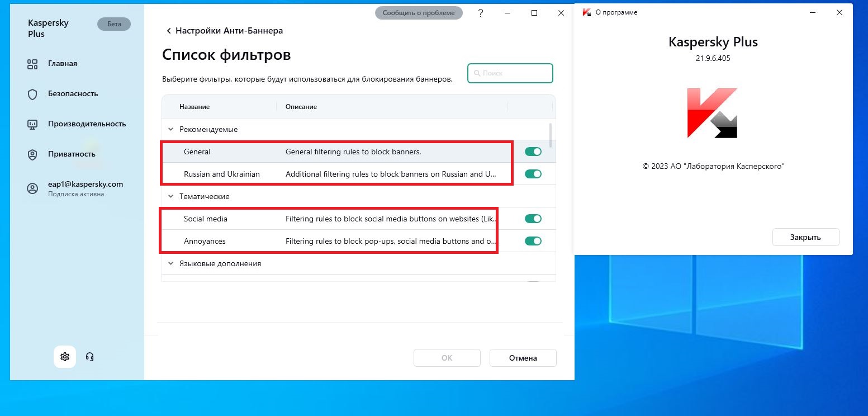The image size is (868, 416).
Task: Collapse the Рекомендуемые group
Action: [x=170, y=129]
